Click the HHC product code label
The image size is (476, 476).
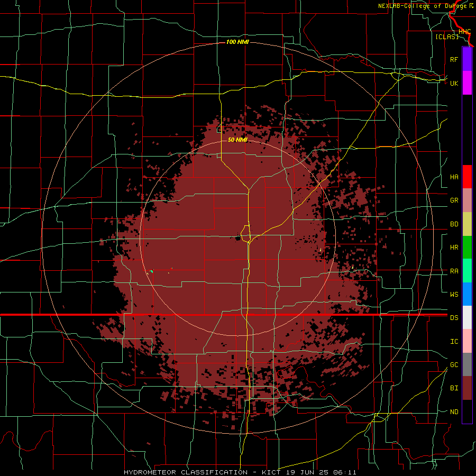coord(464,32)
